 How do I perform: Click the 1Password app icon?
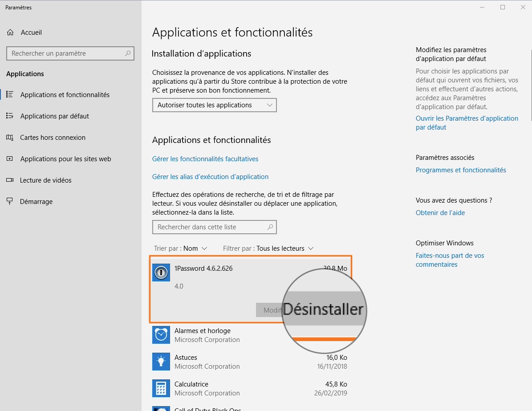coord(161,273)
